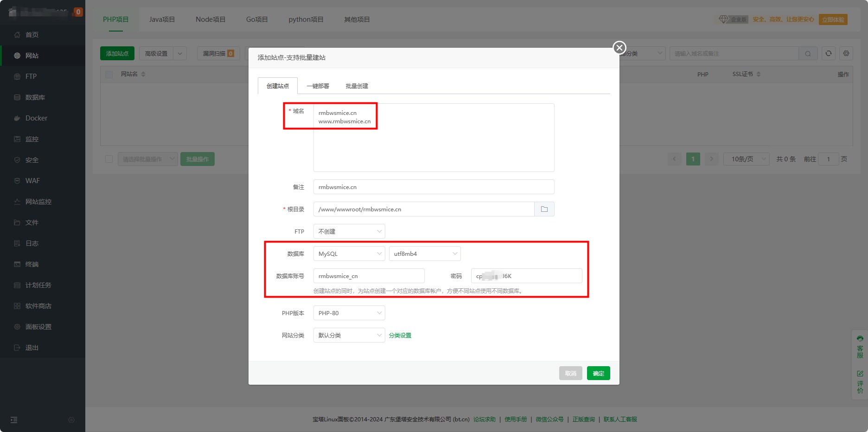Collapse the sidebar with the menu icon
Image resolution: width=868 pixels, height=432 pixels.
point(14,420)
